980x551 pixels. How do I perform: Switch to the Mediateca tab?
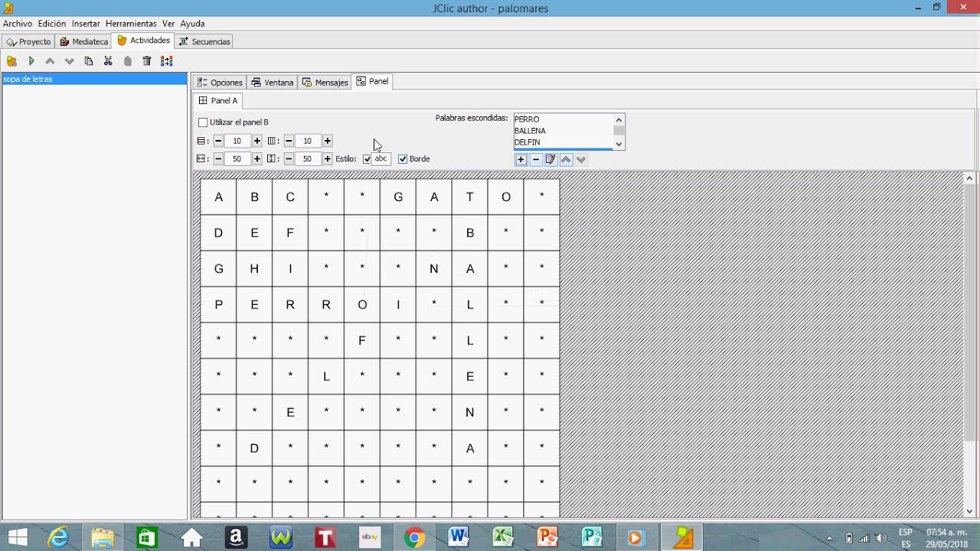(83, 41)
